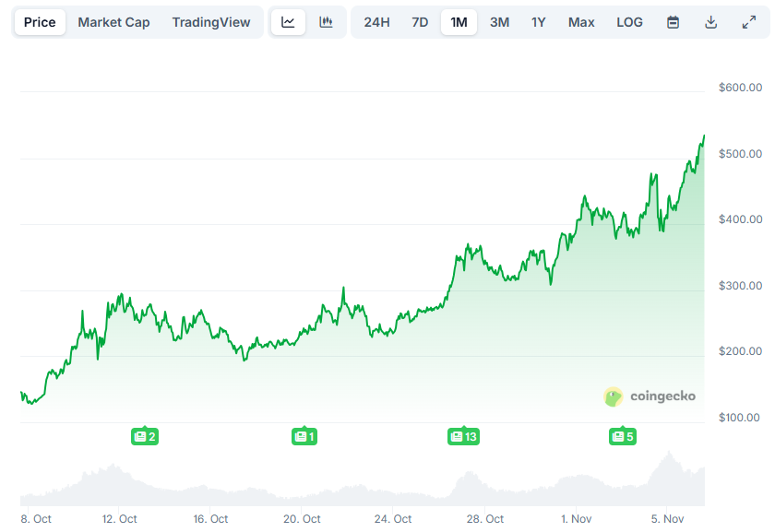Select the Max timeframe

coord(580,21)
